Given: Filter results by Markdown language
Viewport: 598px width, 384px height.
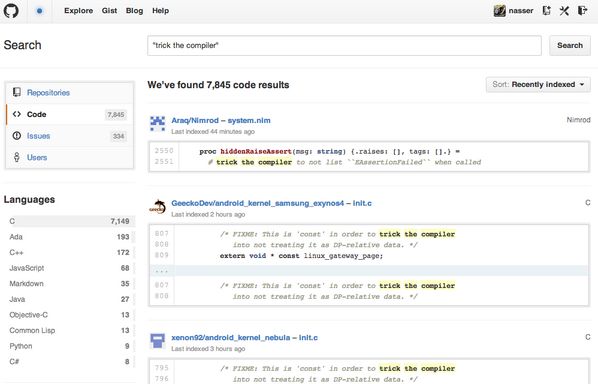Looking at the screenshot, I should 69,284.
